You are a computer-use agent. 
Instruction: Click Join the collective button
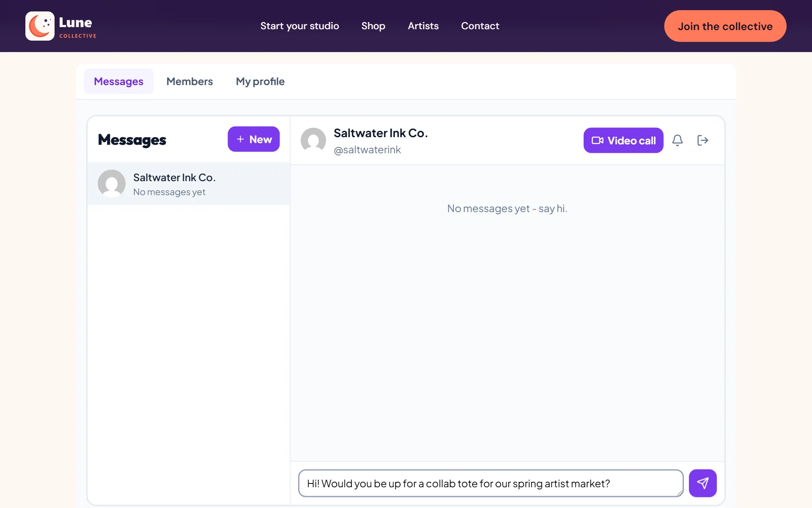tap(725, 26)
